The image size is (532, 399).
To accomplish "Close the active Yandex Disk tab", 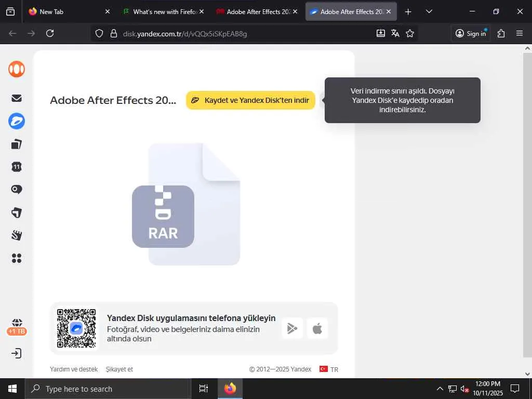I will [x=389, y=11].
